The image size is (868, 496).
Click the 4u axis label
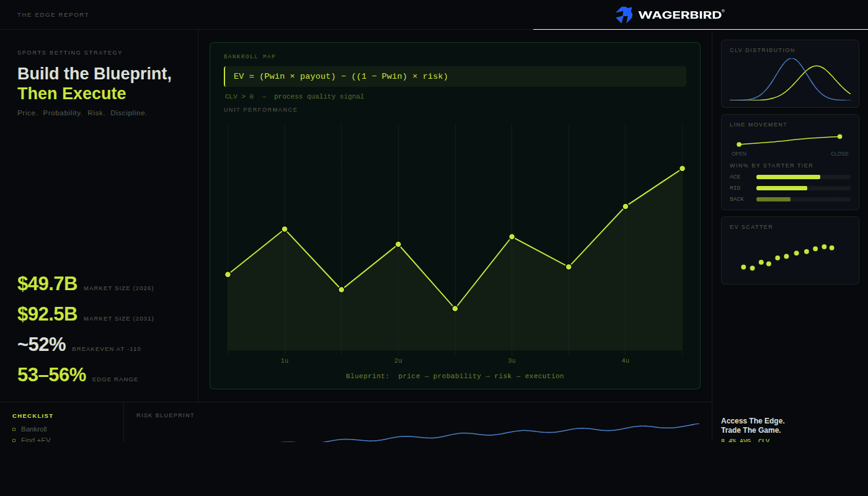tap(626, 361)
